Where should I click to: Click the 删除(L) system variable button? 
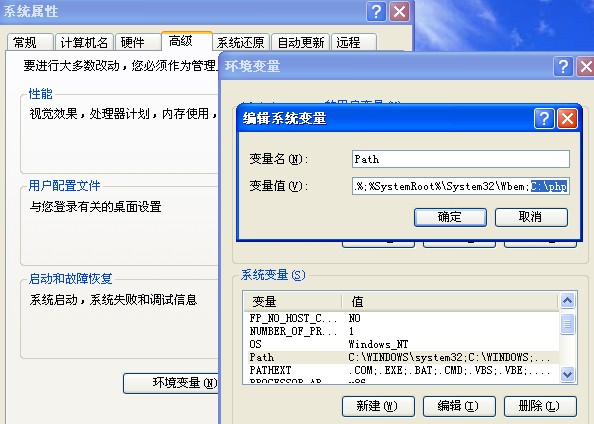coord(540,406)
